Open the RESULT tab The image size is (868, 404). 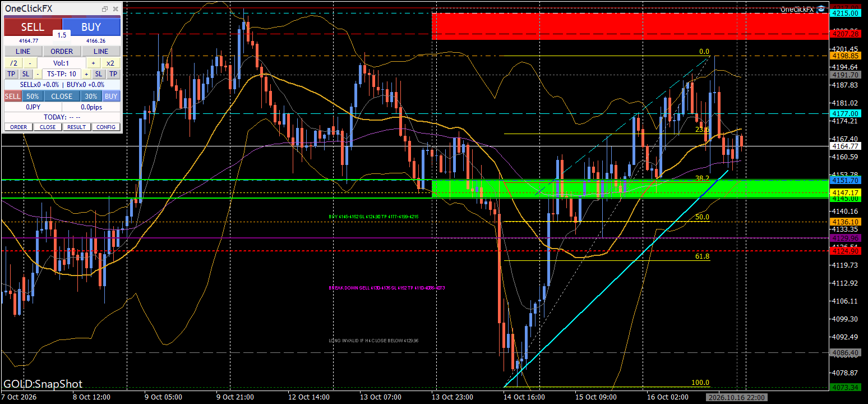(77, 127)
